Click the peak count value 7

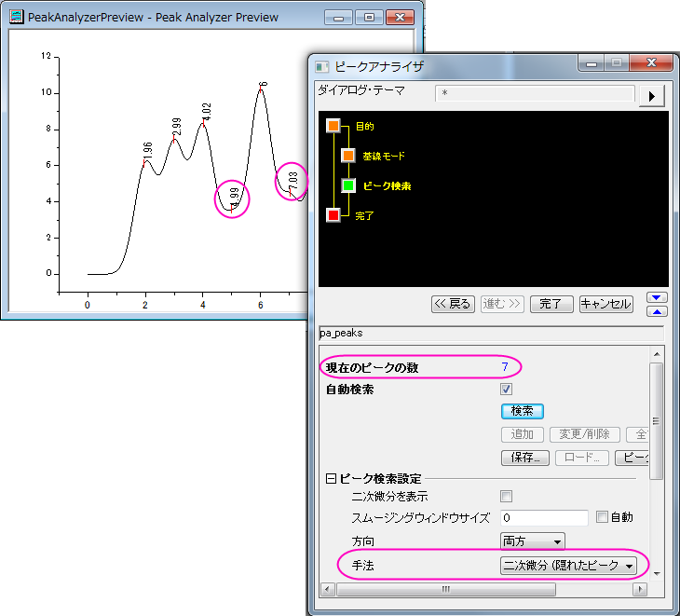coord(505,367)
